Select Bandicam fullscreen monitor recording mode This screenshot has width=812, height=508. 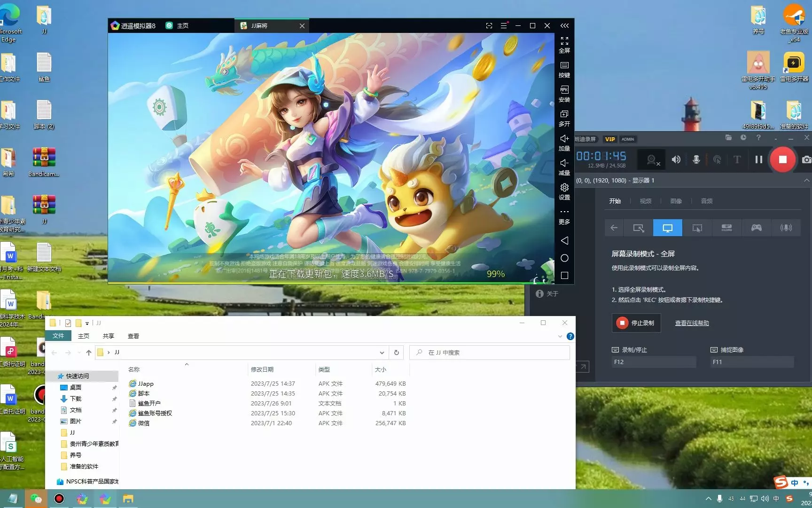pos(668,228)
